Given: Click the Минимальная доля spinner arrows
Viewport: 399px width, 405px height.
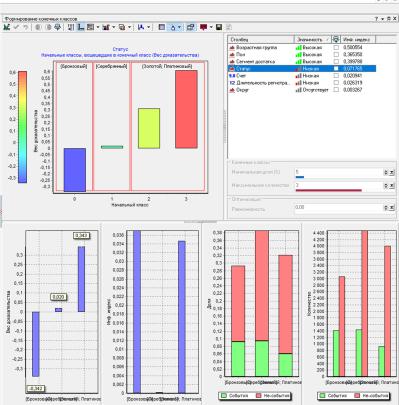Looking at the screenshot, I should 386,172.
